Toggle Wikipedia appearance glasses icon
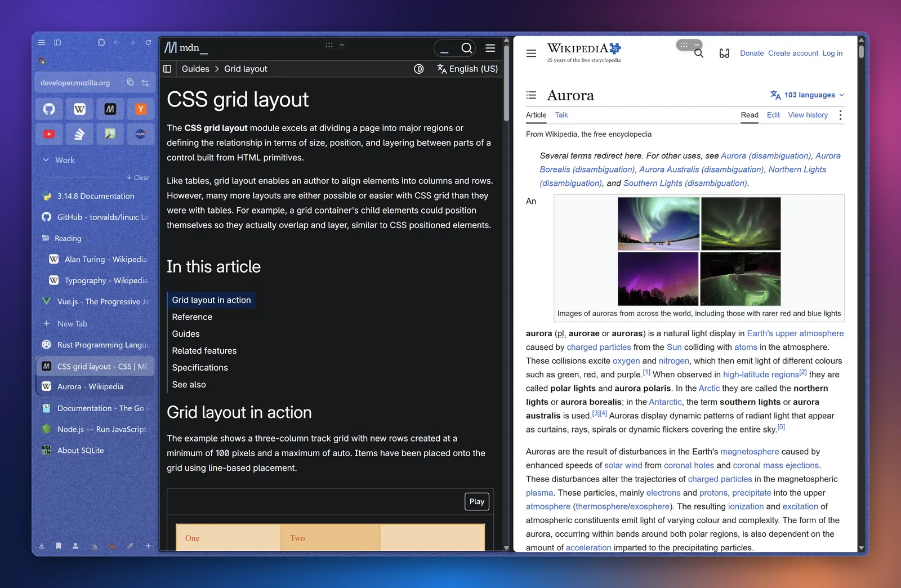This screenshot has width=901, height=588. pos(725,53)
